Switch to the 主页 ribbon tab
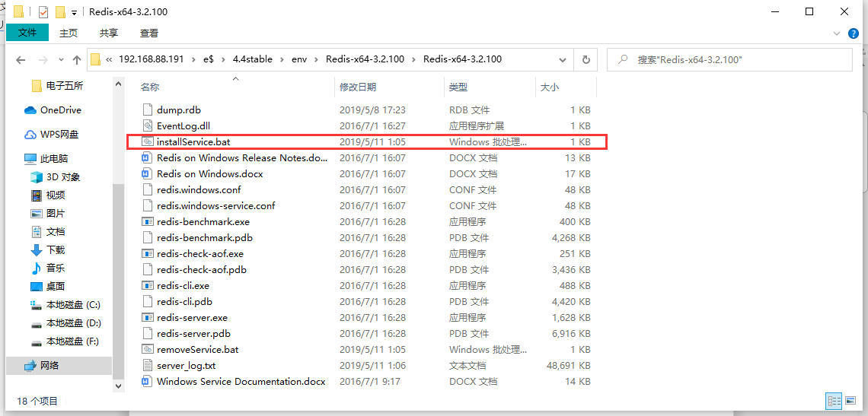The width and height of the screenshot is (868, 416). (69, 33)
